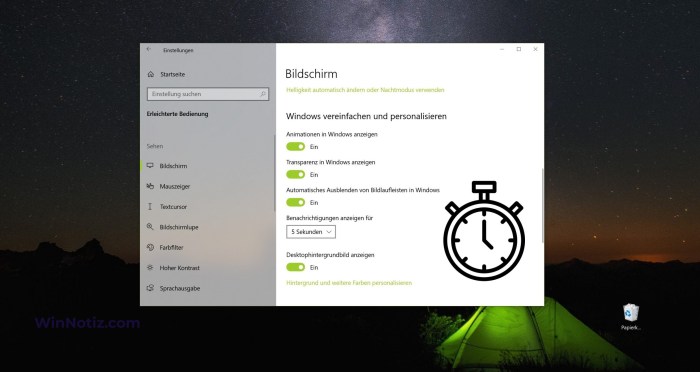Focus the Einstellung suchen search field

pyautogui.click(x=208, y=94)
